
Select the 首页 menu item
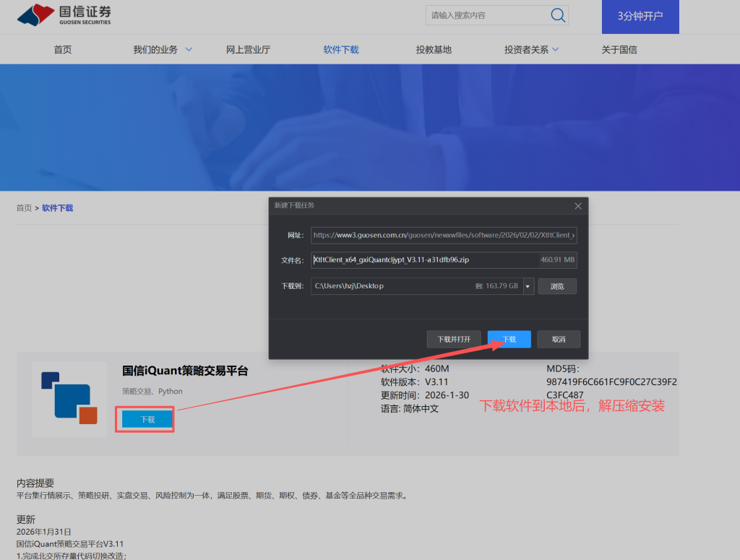click(x=62, y=49)
